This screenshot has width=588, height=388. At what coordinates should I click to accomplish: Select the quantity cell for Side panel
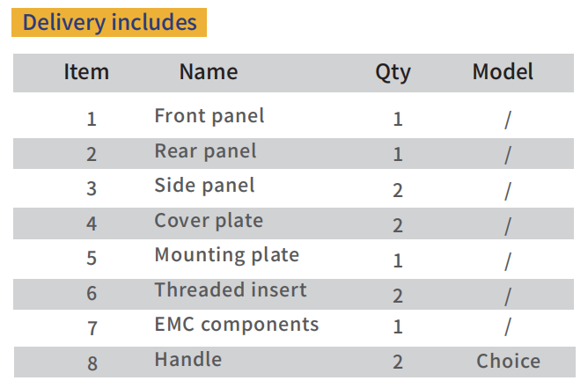(398, 190)
